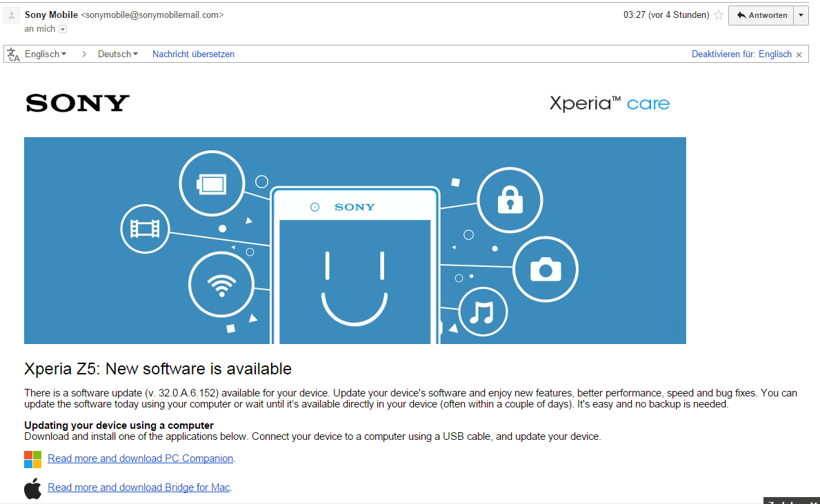820x504 pixels.
Task: Click the sender avatar icon
Action: click(12, 15)
